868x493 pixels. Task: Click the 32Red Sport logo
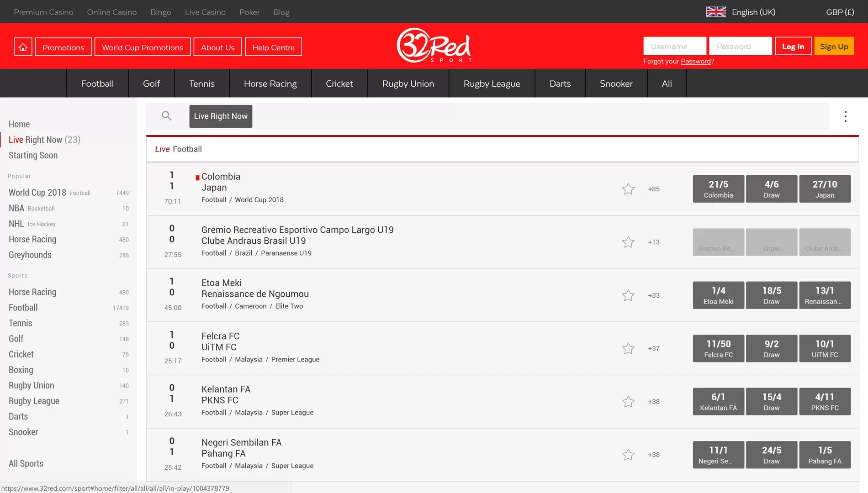(434, 46)
